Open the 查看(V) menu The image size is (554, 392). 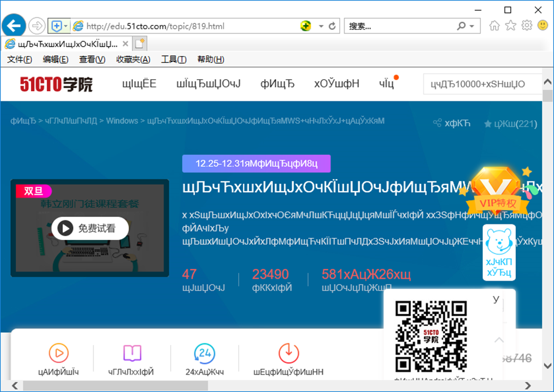click(92, 59)
